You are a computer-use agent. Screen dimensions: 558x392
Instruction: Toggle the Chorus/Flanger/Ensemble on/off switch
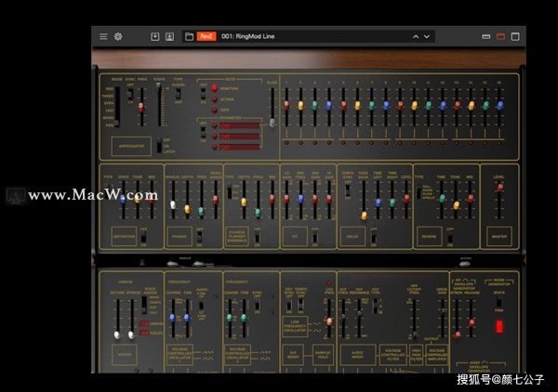point(257,238)
